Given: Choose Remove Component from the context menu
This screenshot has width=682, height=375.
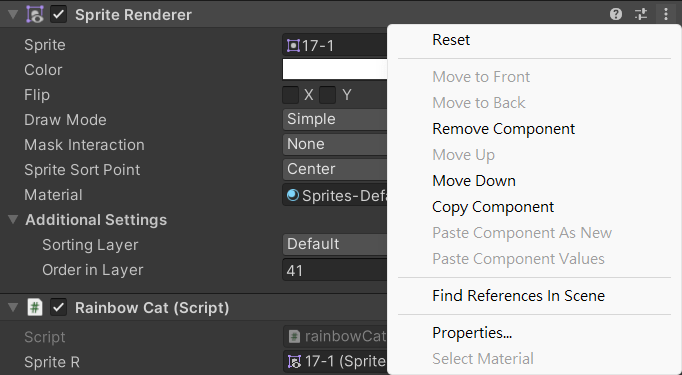Looking at the screenshot, I should tap(503, 129).
